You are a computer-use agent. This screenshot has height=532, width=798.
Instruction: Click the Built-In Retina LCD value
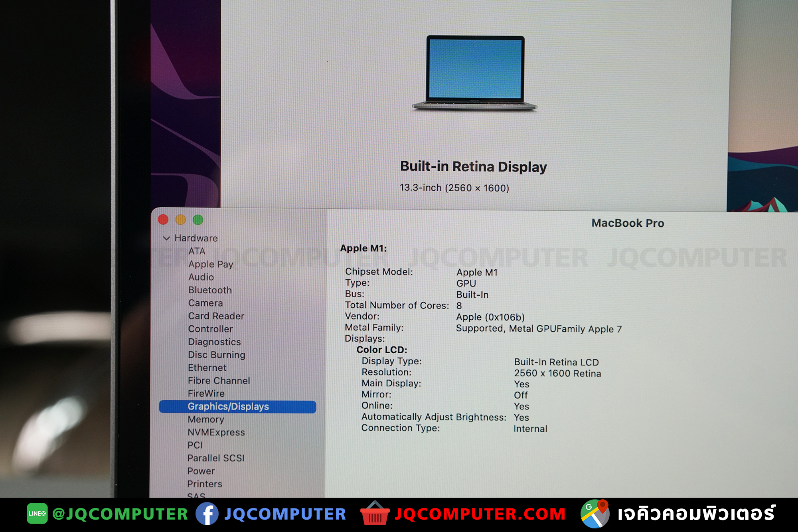tap(556, 362)
